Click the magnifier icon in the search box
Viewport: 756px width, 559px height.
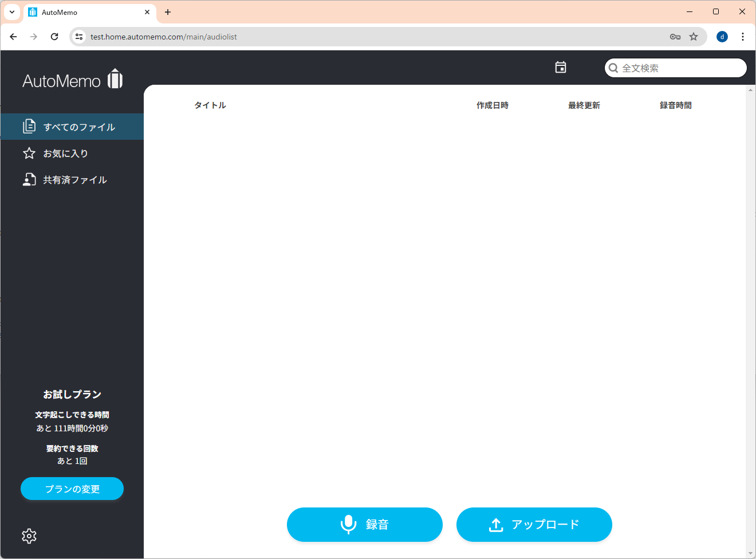613,68
